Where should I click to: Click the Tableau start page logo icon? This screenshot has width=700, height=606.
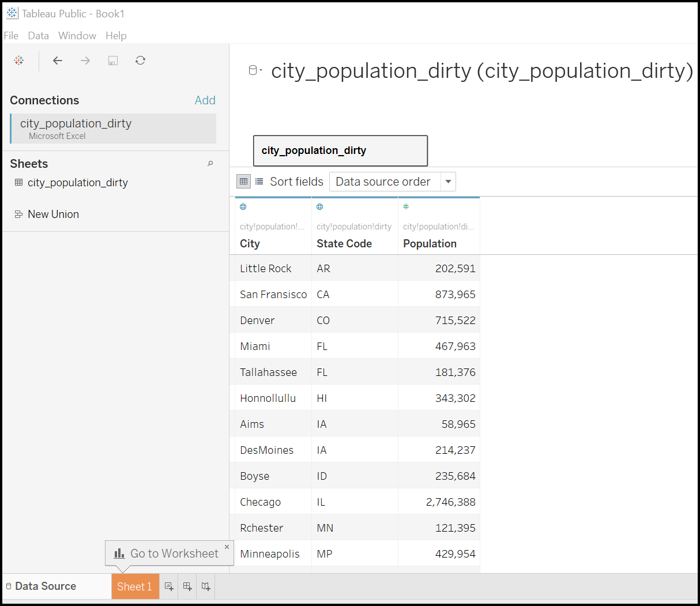click(x=19, y=61)
